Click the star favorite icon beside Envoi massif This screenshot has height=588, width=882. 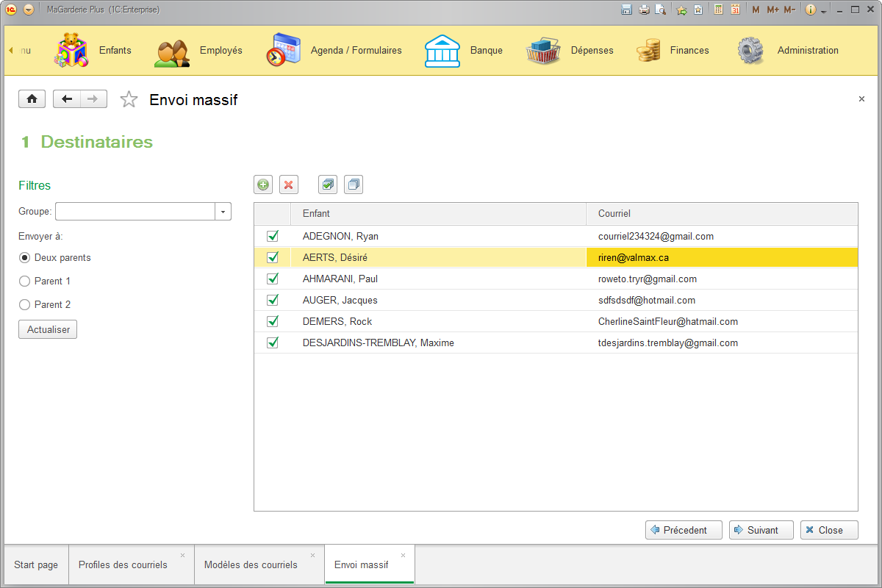point(129,99)
